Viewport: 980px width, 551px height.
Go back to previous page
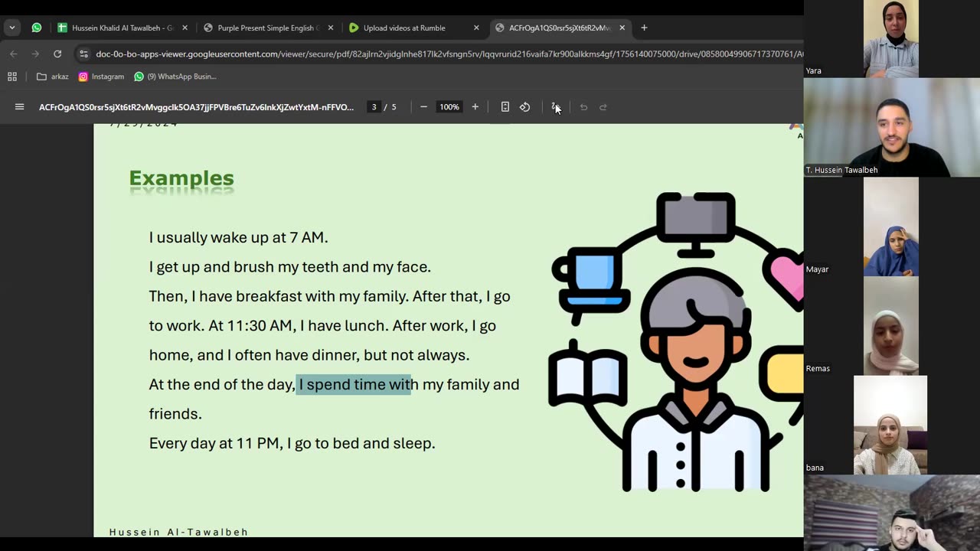coord(14,54)
